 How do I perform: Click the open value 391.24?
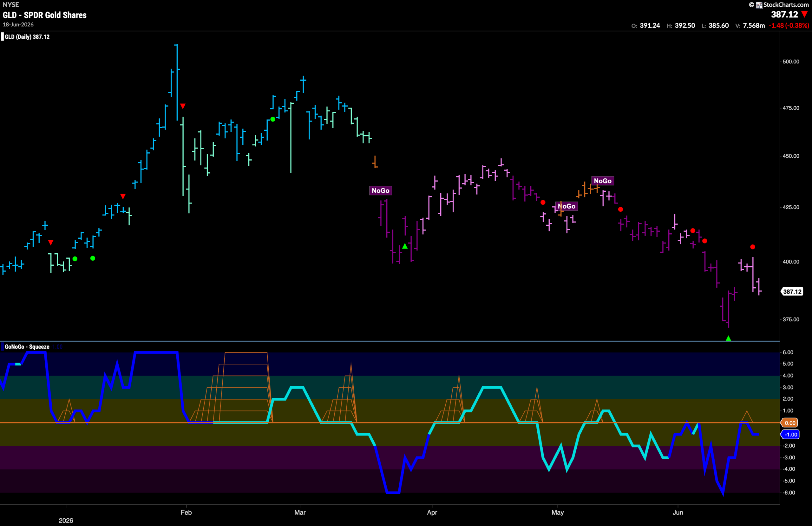[650, 26]
